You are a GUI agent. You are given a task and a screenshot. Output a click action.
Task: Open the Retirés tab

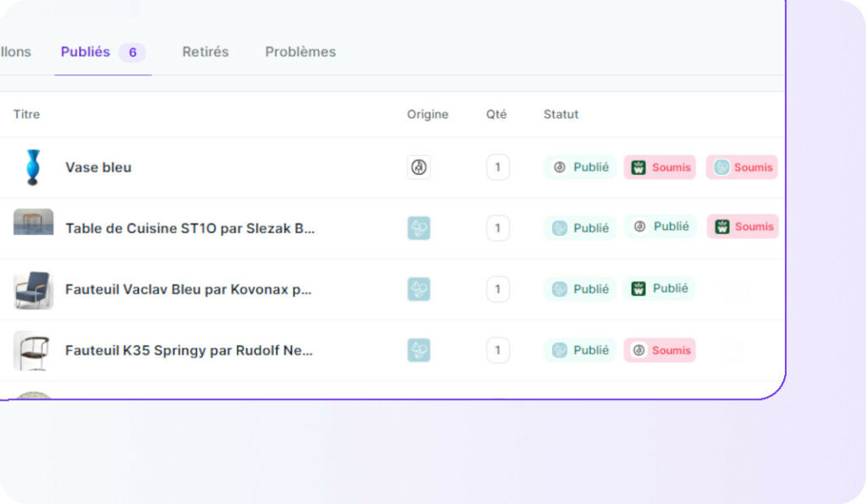click(206, 52)
